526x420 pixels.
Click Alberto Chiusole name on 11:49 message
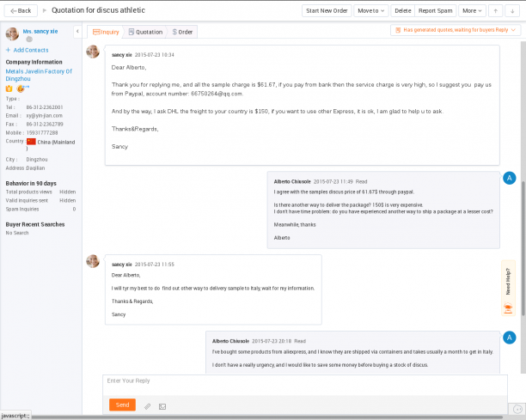[x=292, y=182]
